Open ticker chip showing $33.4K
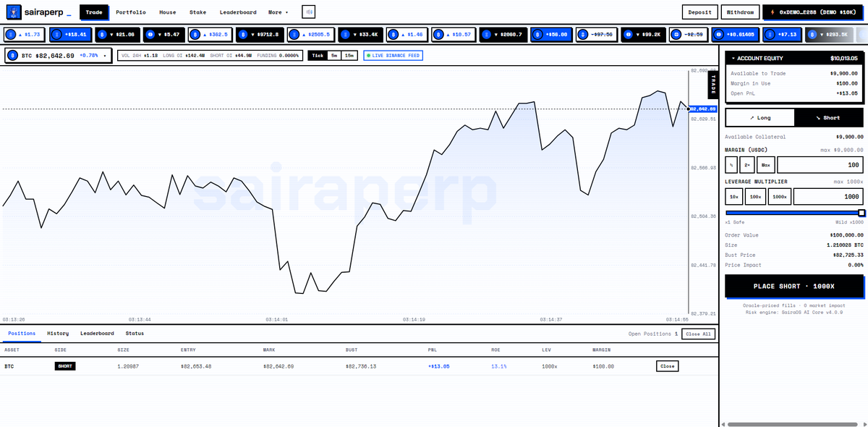The height and width of the screenshot is (427, 868). pyautogui.click(x=360, y=34)
